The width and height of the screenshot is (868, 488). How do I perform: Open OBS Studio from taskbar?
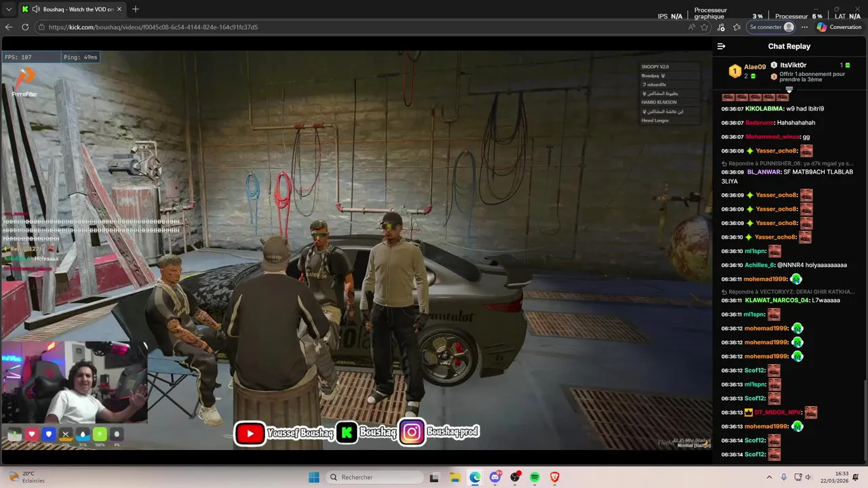click(515, 477)
